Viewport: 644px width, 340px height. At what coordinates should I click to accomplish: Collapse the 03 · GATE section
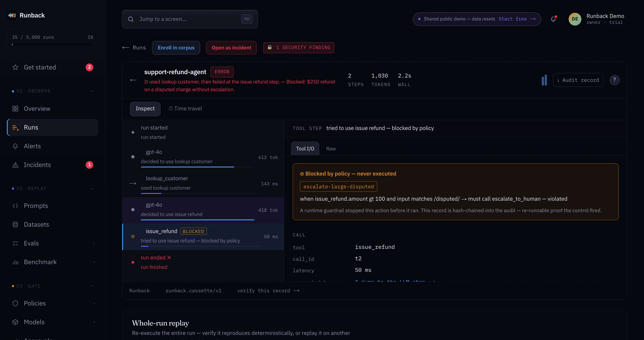[92, 286]
